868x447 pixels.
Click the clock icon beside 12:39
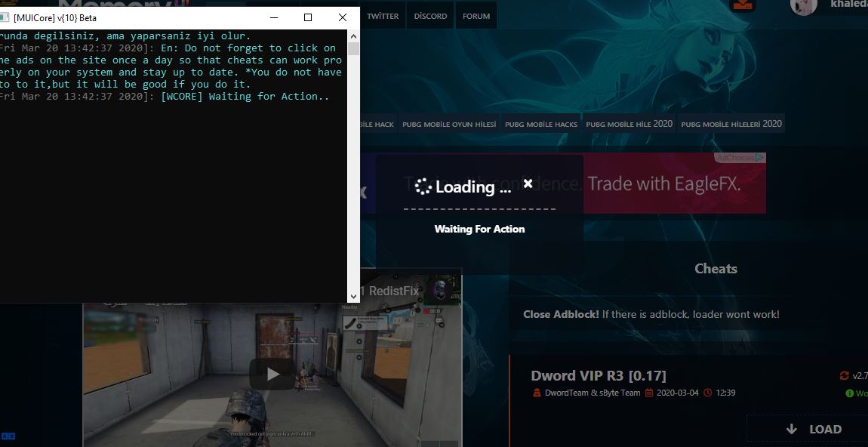click(708, 393)
